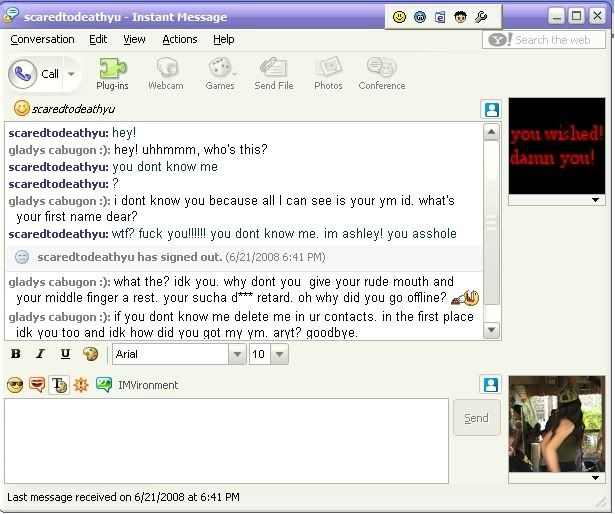
Task: Toggle bold text formatting
Action: (16, 354)
